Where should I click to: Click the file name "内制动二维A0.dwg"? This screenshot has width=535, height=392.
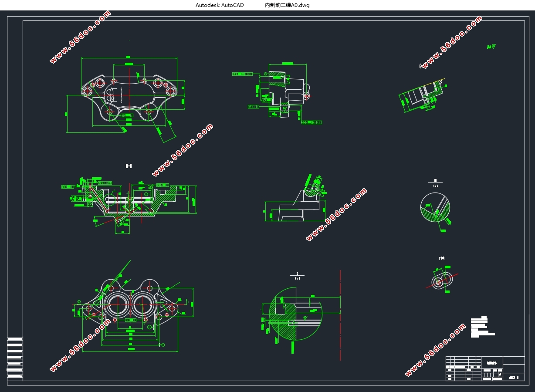tap(287, 5)
